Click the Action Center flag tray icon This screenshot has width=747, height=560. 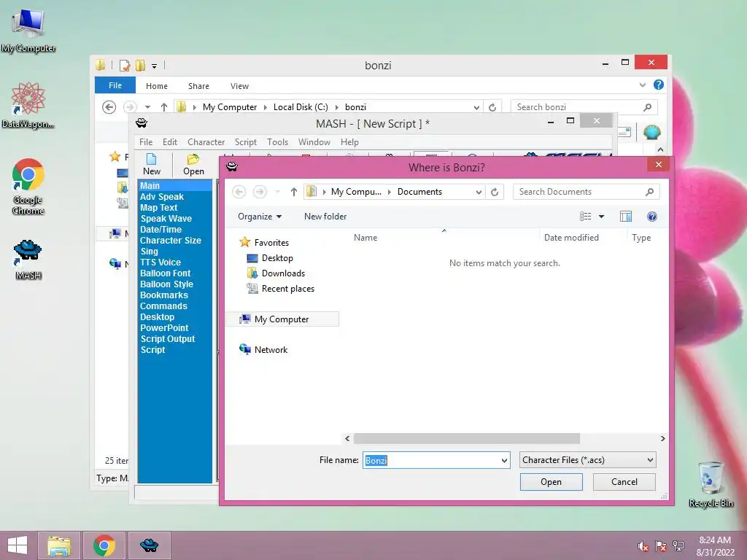[661, 546]
